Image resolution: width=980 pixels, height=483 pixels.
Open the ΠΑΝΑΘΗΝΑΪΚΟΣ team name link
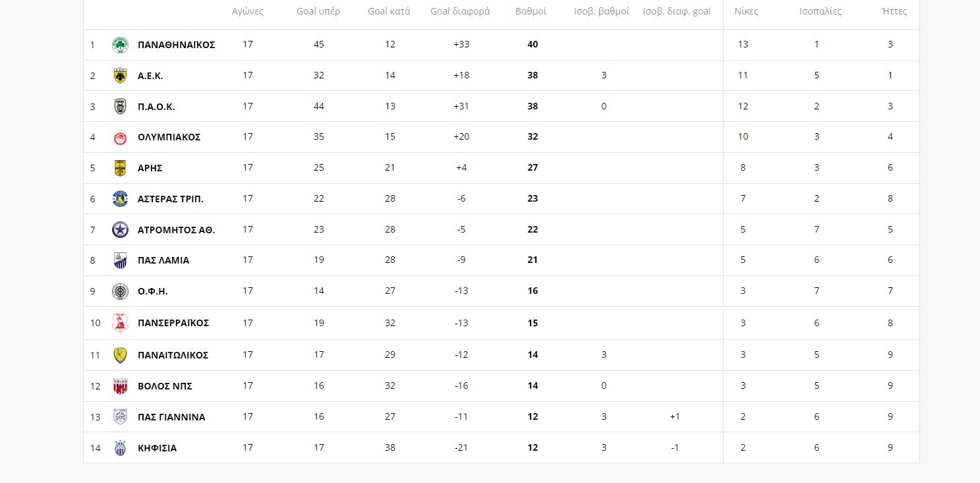176,45
